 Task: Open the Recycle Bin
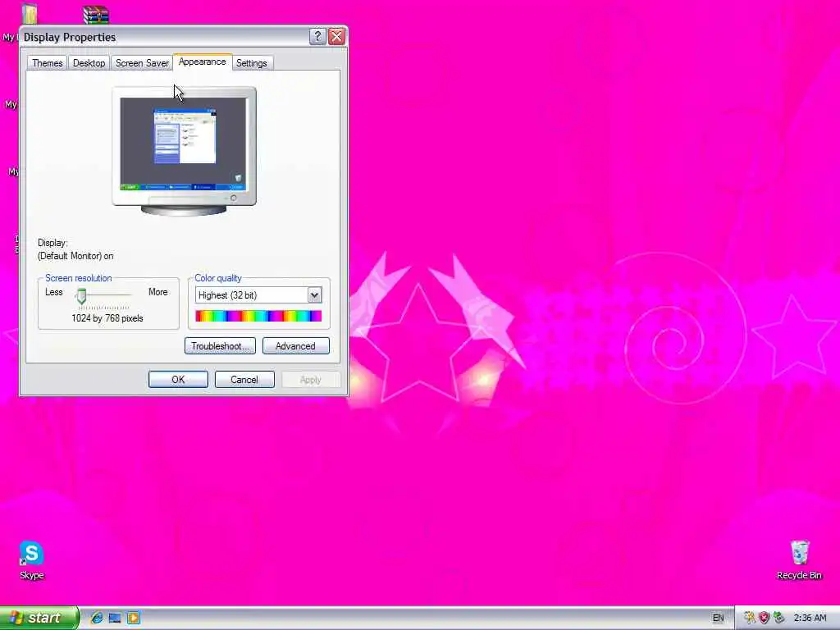pyautogui.click(x=799, y=560)
